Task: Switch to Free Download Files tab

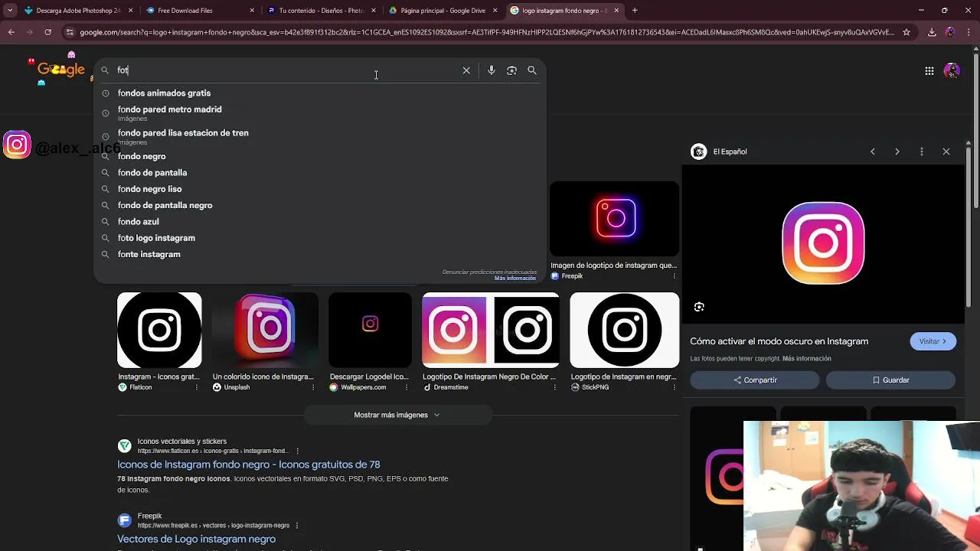Action: [199, 11]
